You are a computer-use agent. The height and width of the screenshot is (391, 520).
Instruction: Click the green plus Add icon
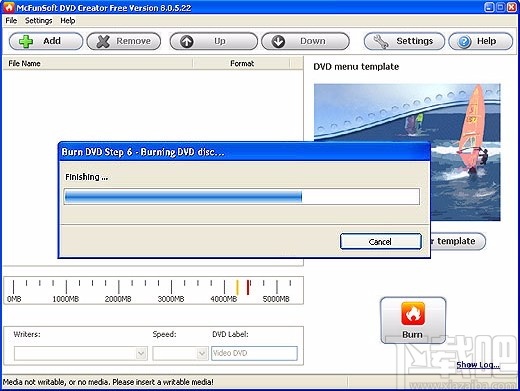click(26, 41)
